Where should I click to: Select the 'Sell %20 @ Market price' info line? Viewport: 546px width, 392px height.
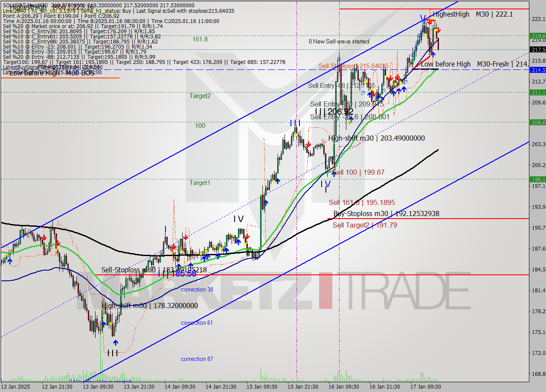coord(83,26)
